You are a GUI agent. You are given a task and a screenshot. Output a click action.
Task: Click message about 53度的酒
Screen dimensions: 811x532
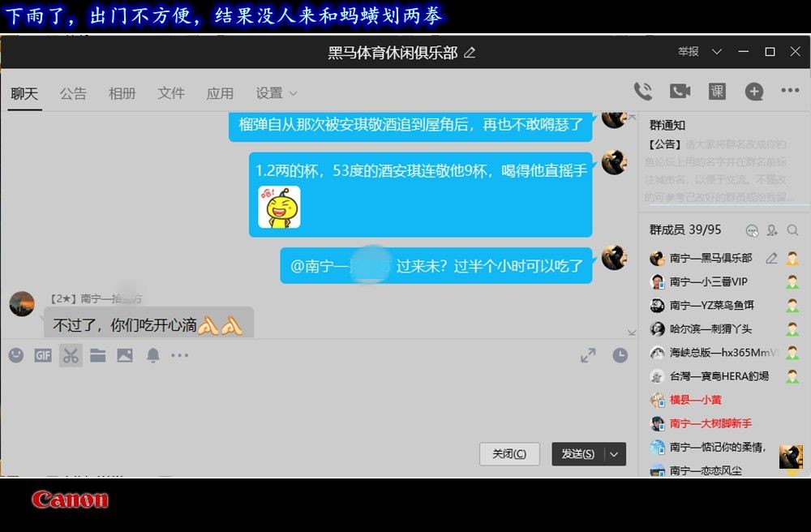420,195
